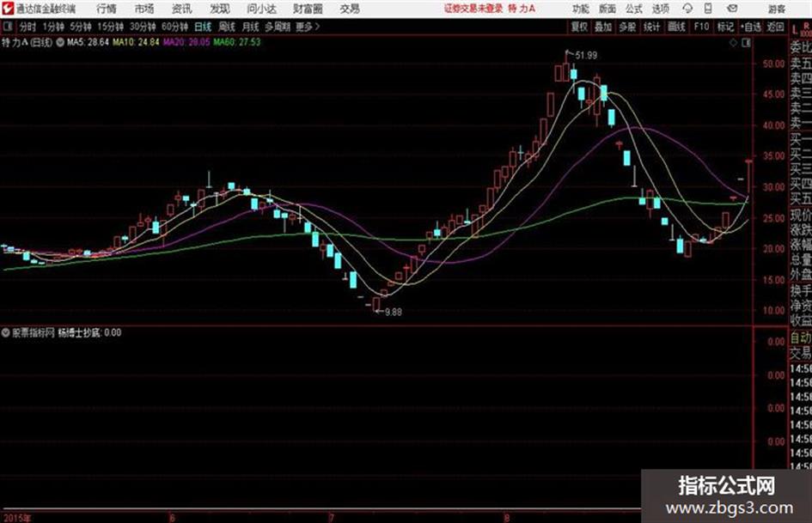The width and height of the screenshot is (812, 523).
Task: Click the panel layout icon before 分时
Action: (7, 27)
